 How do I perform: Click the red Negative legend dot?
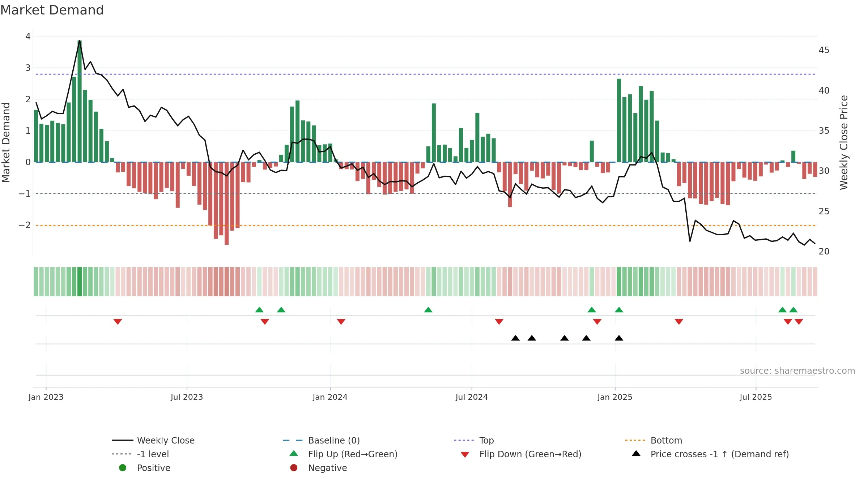coord(294,468)
